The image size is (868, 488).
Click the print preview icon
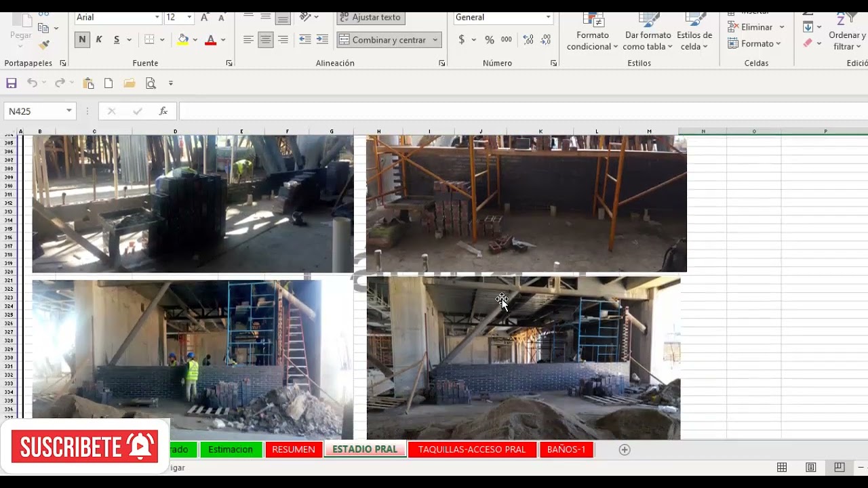click(x=151, y=83)
